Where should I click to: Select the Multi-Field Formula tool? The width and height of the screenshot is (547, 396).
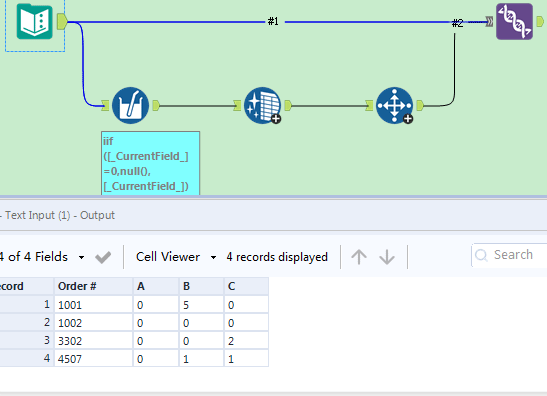[130, 105]
